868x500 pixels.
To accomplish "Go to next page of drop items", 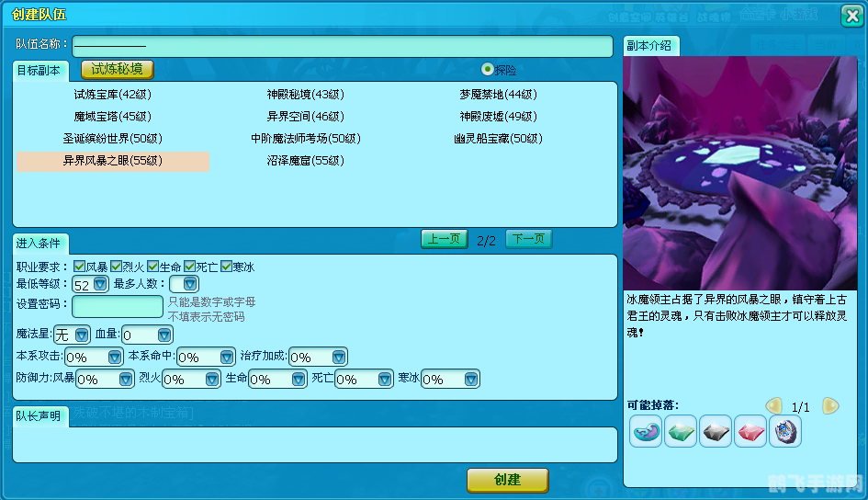I will tap(829, 406).
